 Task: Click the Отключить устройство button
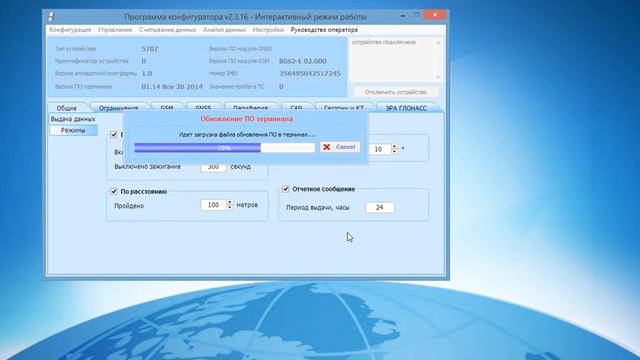pyautogui.click(x=396, y=92)
